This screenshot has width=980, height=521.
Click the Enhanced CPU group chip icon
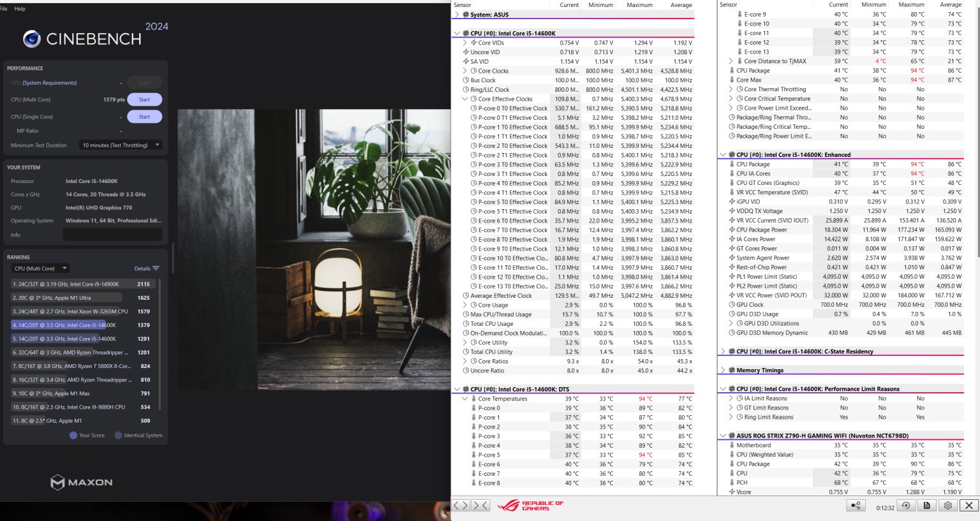click(x=732, y=155)
